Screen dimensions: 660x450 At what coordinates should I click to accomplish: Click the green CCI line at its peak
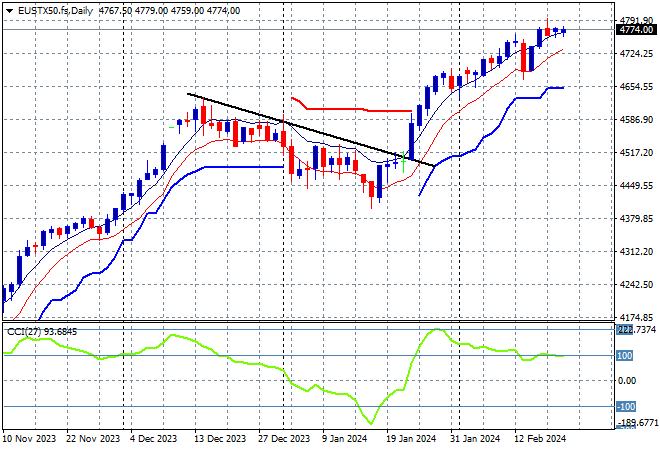[x=436, y=329]
